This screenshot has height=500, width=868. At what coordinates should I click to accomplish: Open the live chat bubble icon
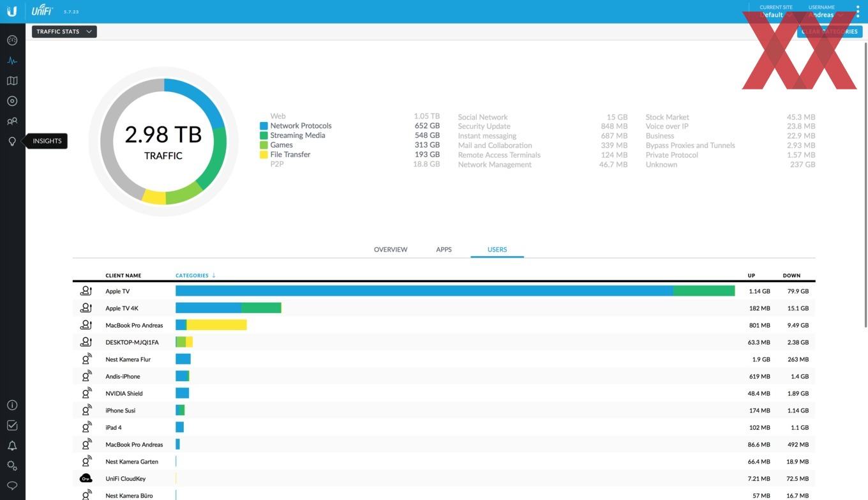tap(12, 486)
